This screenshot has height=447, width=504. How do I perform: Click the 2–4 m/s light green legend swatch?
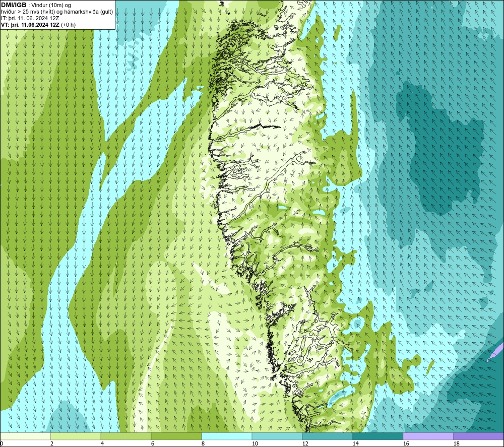pyautogui.click(x=76, y=436)
